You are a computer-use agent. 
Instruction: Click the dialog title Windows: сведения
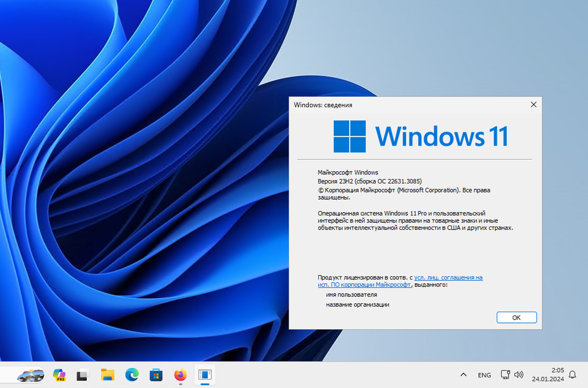click(323, 105)
